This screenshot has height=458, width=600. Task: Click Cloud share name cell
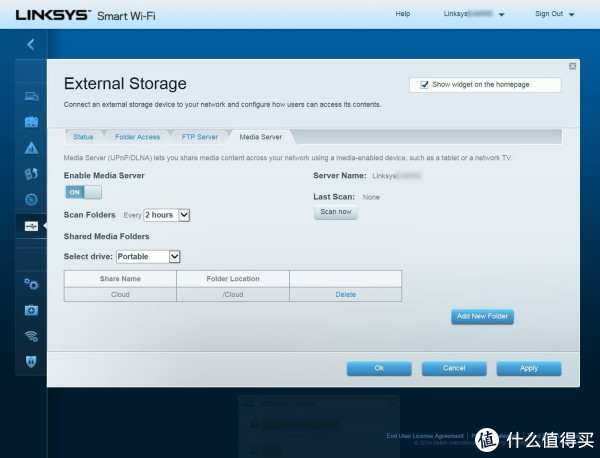pos(120,295)
